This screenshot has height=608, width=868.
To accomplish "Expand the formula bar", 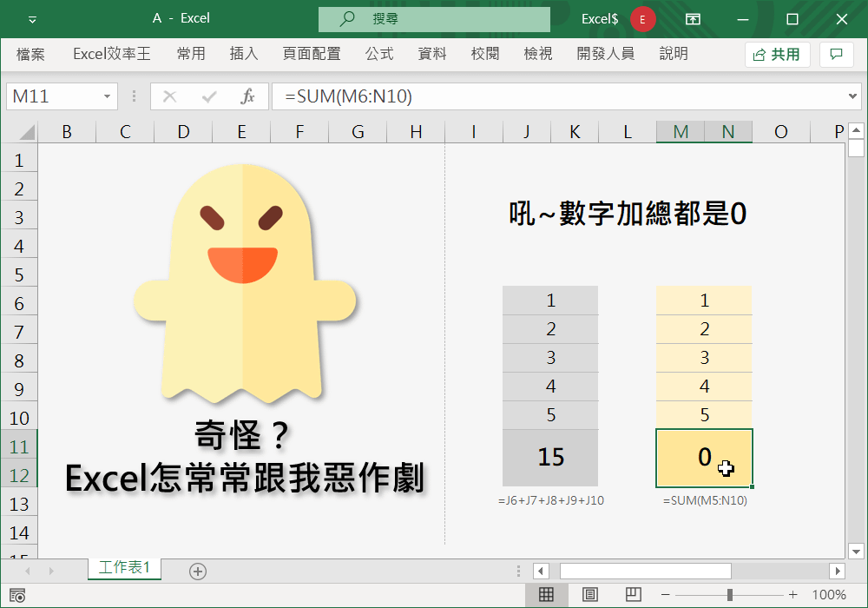I will (852, 96).
